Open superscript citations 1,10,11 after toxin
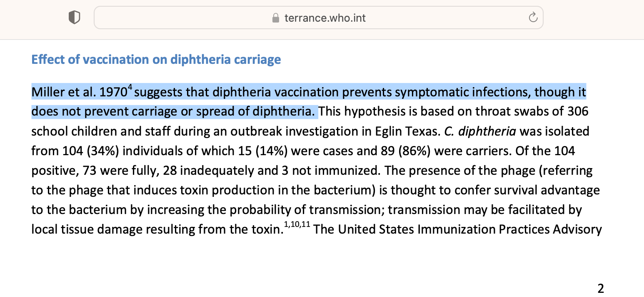644x297 pixels. tap(297, 225)
